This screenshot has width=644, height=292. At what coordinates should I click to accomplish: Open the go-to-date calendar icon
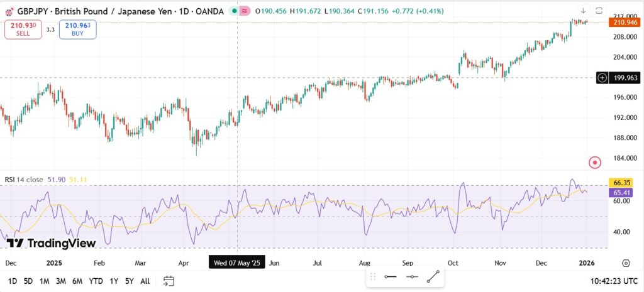(169, 281)
